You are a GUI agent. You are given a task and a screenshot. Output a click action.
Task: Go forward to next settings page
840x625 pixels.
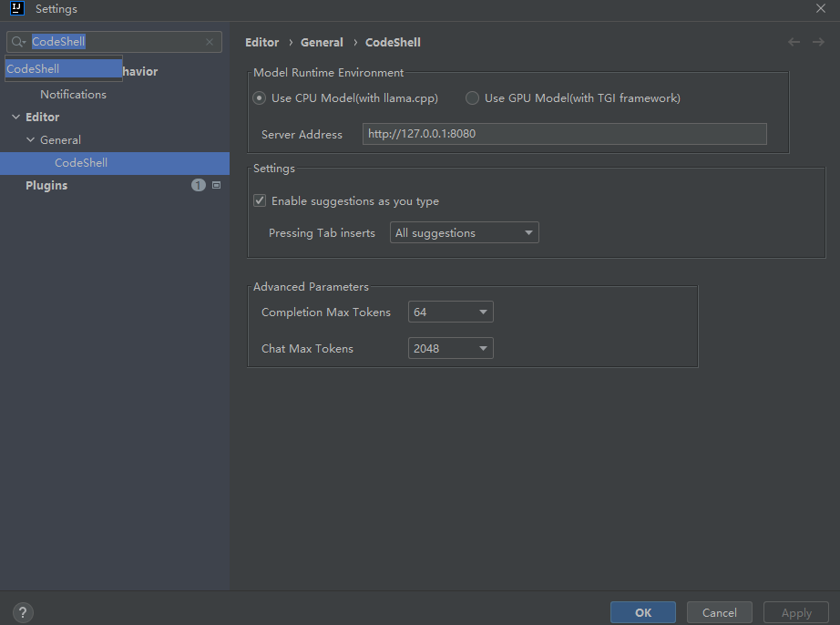tap(818, 42)
